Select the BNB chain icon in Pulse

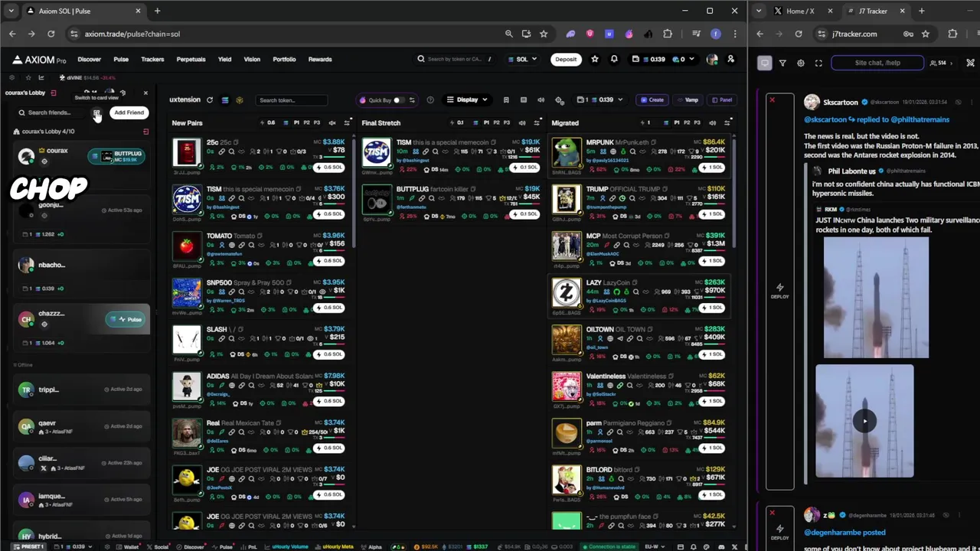(240, 99)
